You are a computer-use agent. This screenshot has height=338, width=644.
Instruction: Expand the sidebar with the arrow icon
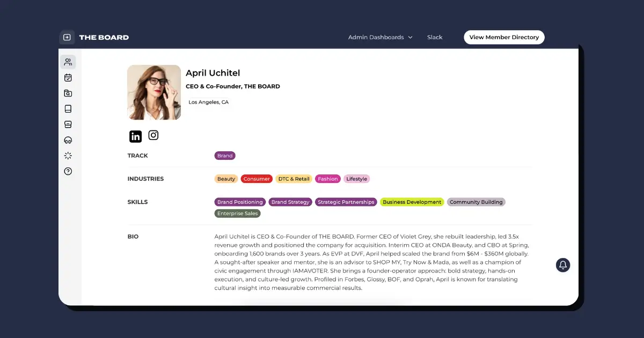(x=67, y=38)
